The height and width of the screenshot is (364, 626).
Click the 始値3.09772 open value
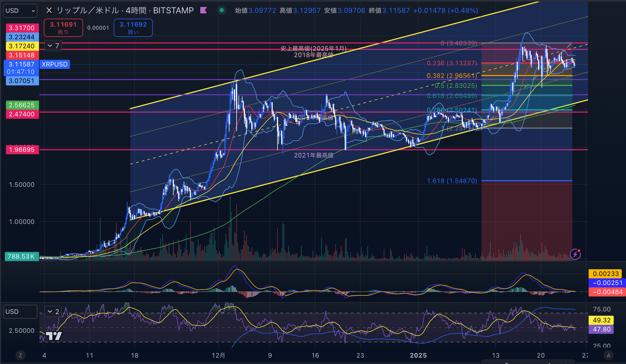[x=256, y=10]
